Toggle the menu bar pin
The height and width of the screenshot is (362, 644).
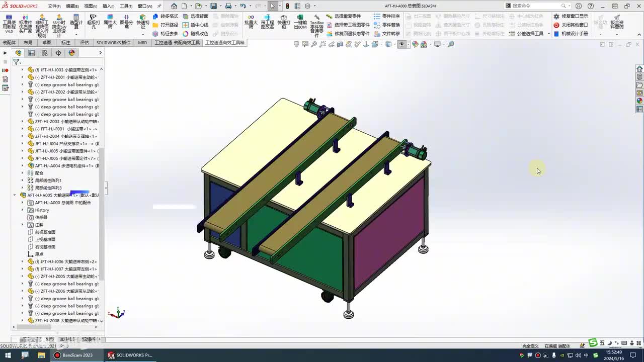click(x=159, y=6)
